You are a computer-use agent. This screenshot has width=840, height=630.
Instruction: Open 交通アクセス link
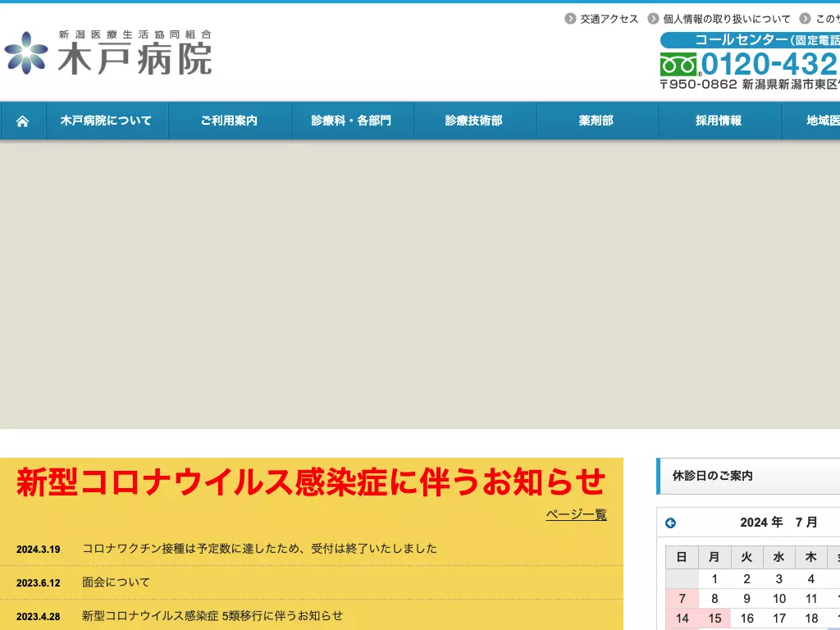click(x=609, y=20)
